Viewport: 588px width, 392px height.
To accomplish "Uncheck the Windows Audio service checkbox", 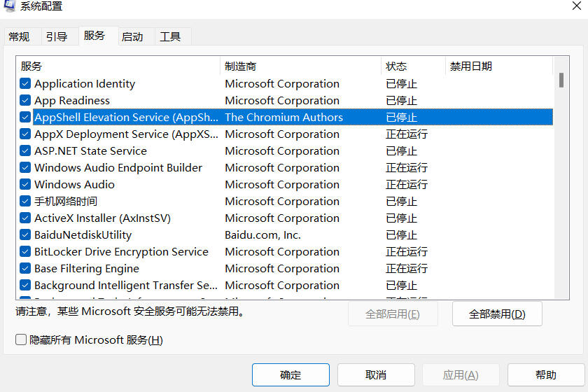I will point(25,185).
